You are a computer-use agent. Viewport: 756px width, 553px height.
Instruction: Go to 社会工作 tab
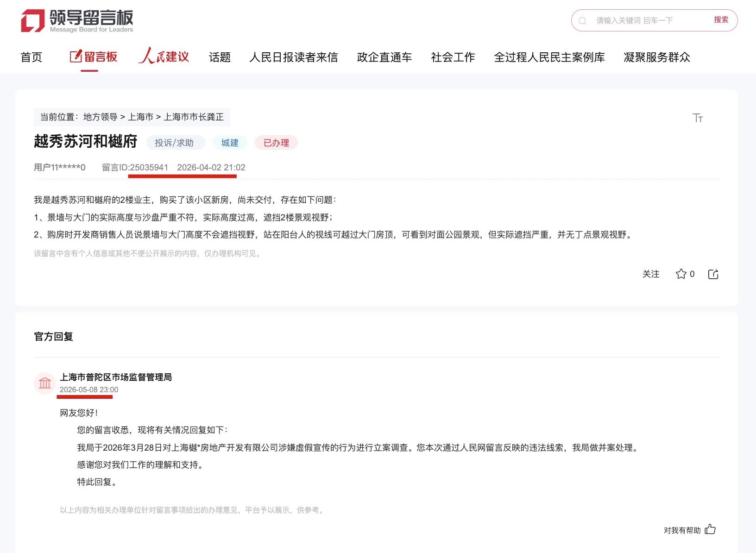(453, 57)
